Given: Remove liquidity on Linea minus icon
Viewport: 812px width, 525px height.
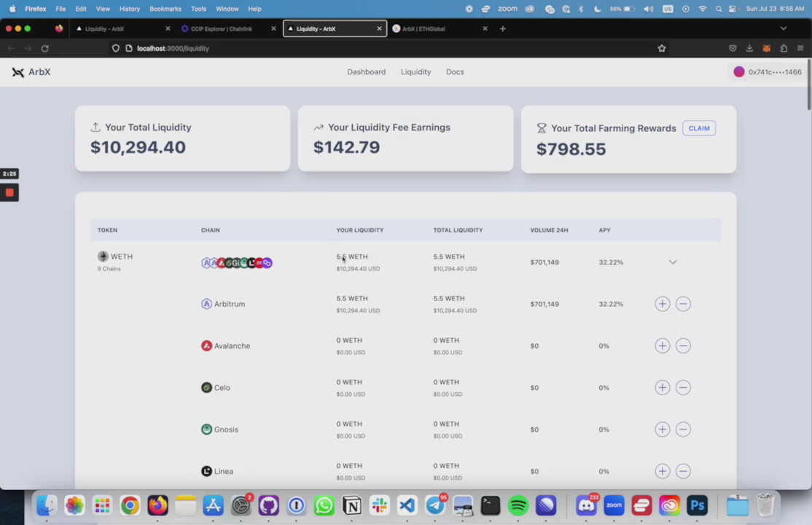Looking at the screenshot, I should click(x=683, y=471).
